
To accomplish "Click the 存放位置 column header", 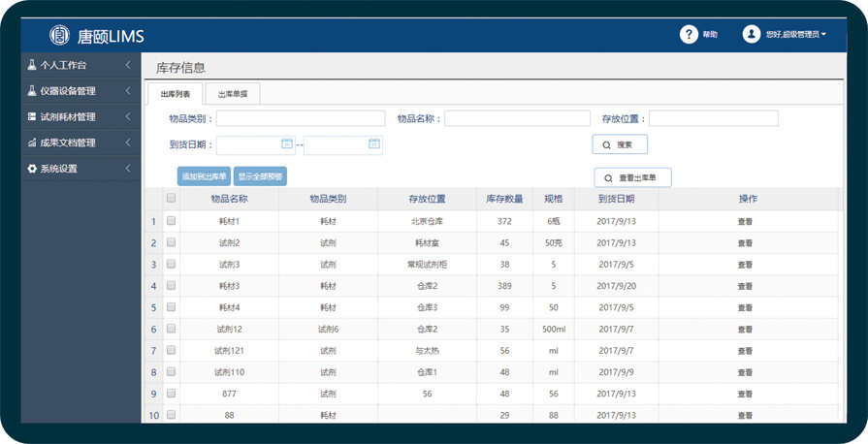I will [428, 199].
